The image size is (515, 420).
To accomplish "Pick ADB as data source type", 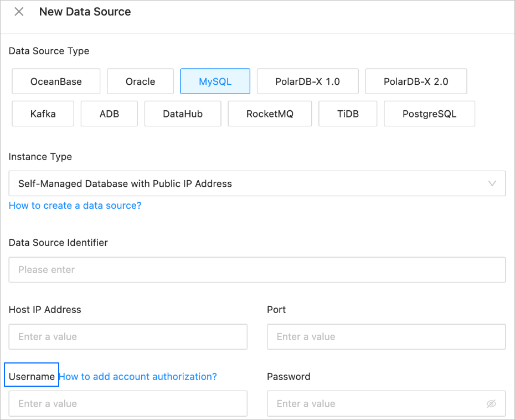I will (x=110, y=114).
